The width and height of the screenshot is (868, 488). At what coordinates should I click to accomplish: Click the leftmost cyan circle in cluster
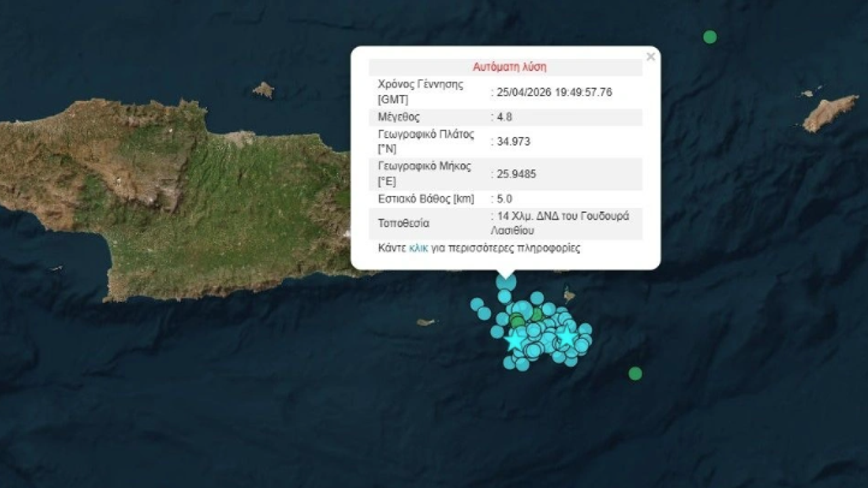(477, 304)
